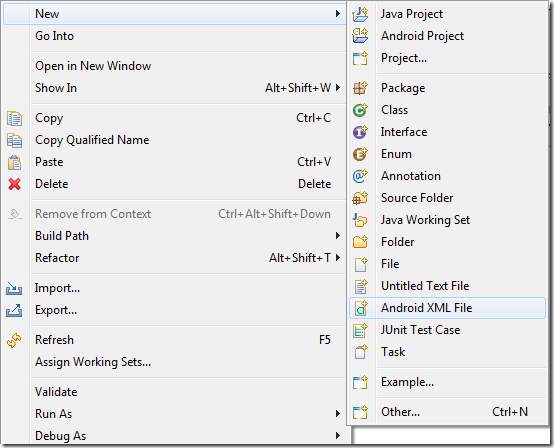Expand the Show In submenu arrow

337,88
